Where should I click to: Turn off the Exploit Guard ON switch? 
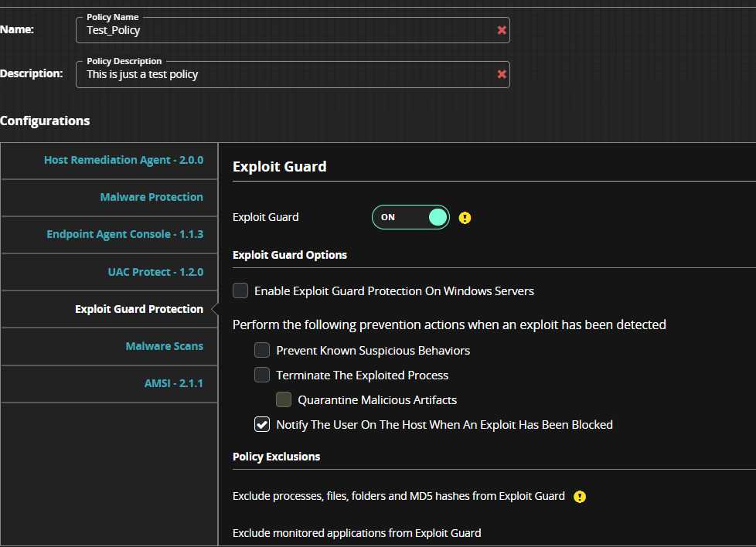(x=410, y=217)
